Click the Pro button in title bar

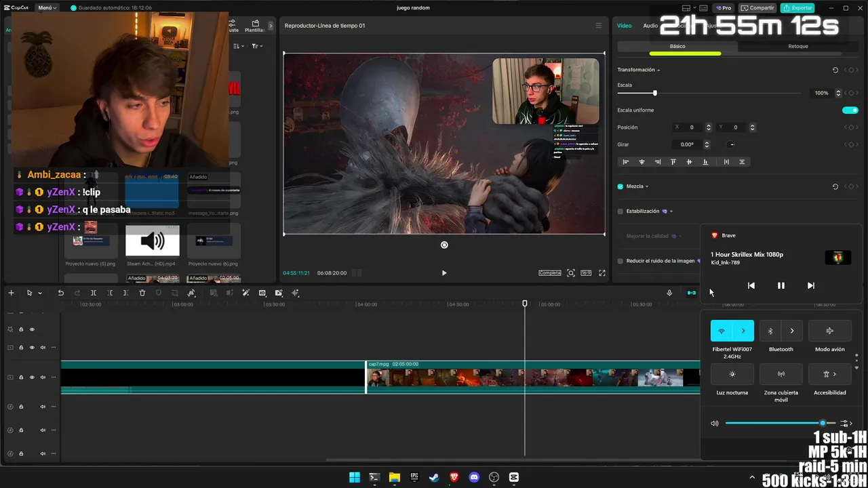point(724,8)
